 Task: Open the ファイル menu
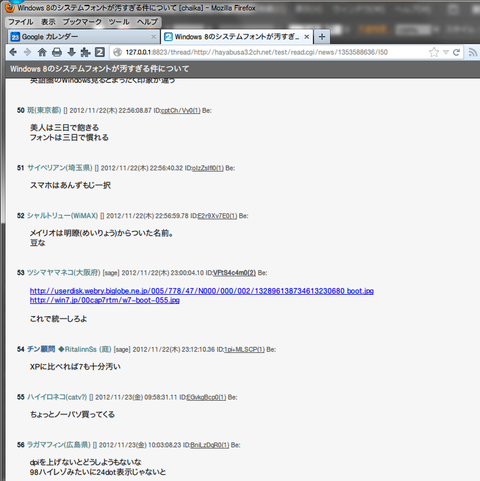coord(21,22)
